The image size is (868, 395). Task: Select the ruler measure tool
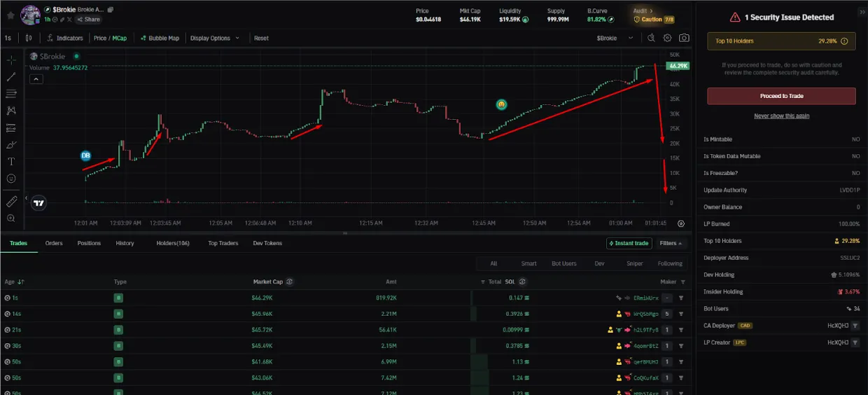coord(11,201)
